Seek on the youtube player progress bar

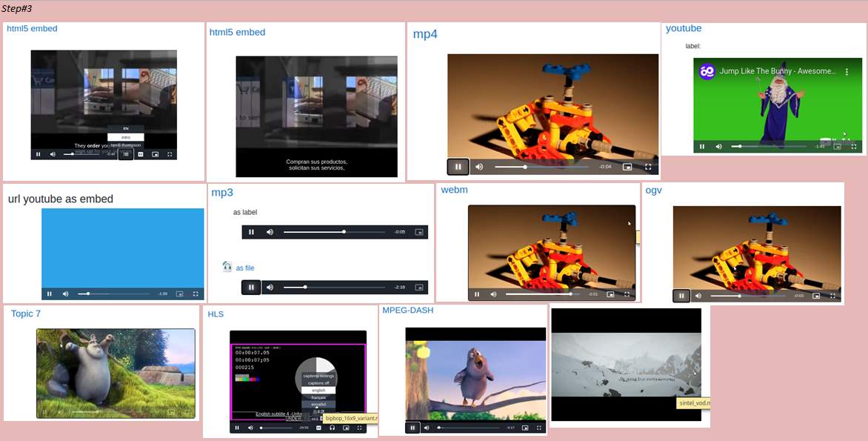(x=769, y=147)
